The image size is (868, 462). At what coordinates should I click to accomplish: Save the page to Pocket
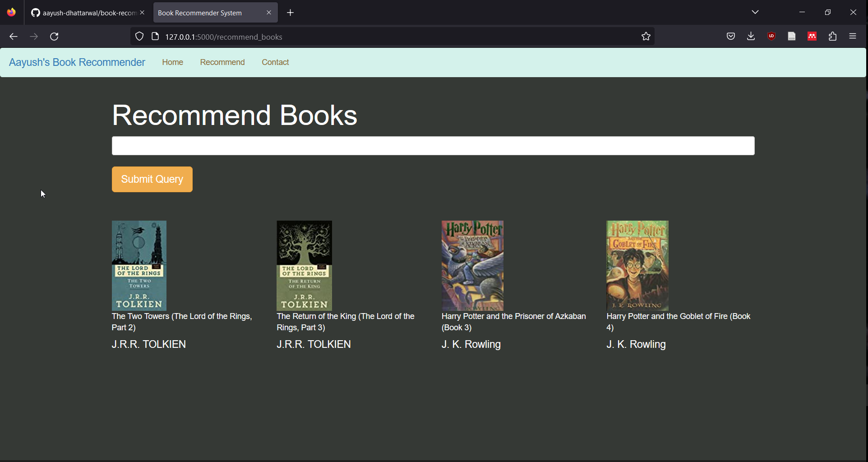731,36
